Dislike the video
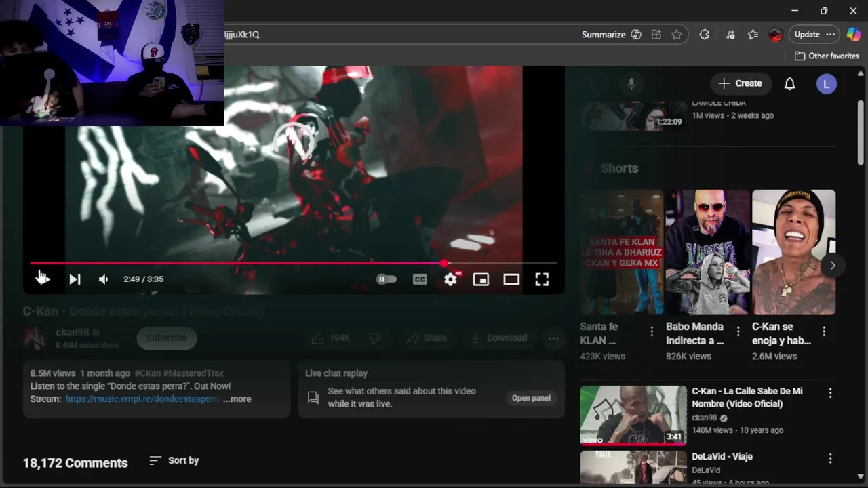This screenshot has width=868, height=488. point(375,338)
